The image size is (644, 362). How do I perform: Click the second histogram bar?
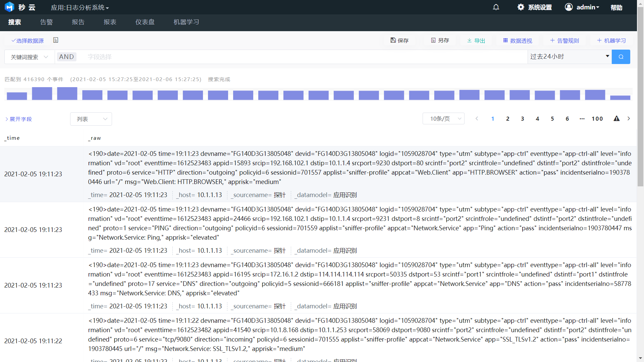pos(42,94)
